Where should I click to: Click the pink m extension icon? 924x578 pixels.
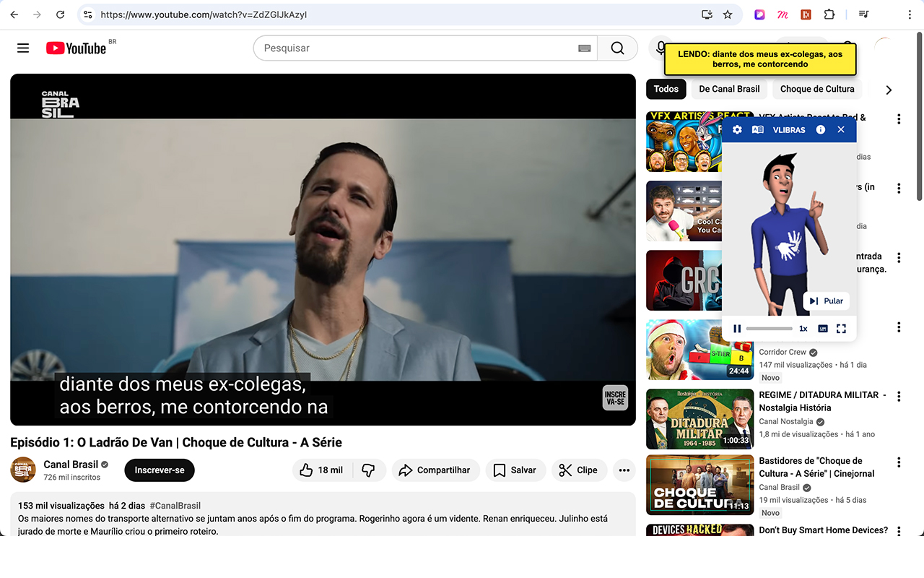point(783,14)
